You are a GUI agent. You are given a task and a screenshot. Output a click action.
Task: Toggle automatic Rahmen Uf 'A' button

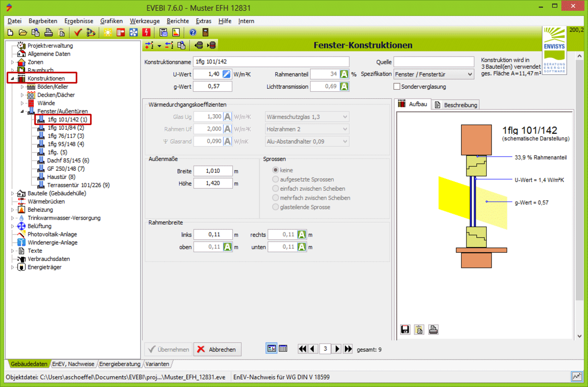pos(227,129)
